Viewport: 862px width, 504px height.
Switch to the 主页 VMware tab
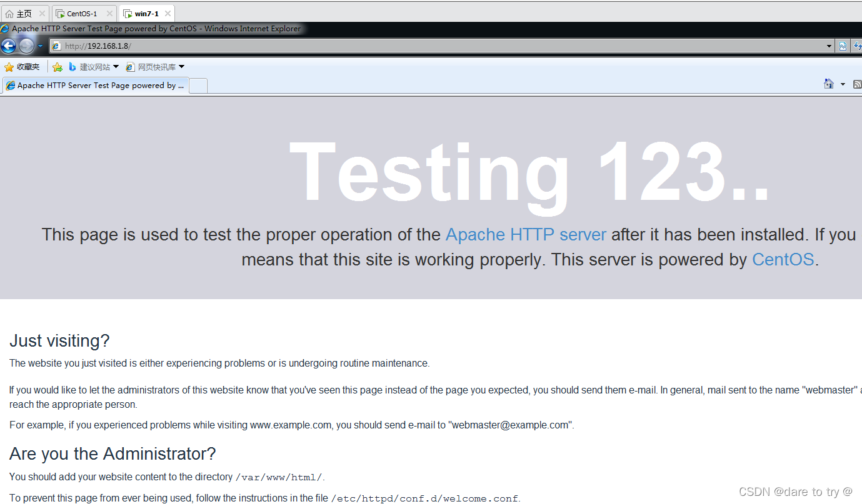(25, 13)
